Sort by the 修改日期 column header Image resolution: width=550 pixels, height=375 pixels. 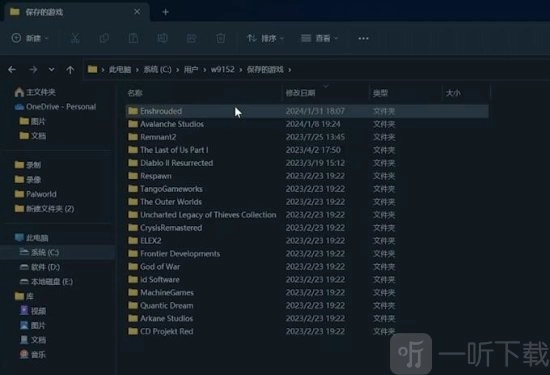[300, 93]
